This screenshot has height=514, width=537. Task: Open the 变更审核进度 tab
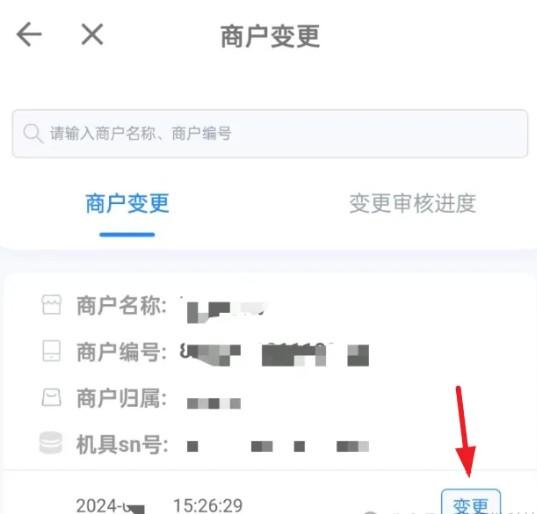point(413,203)
